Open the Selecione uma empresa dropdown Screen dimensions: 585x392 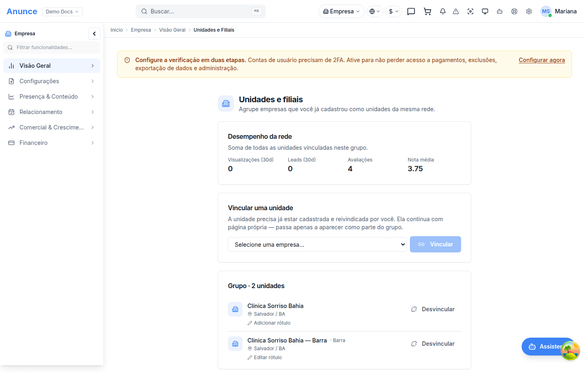317,244
